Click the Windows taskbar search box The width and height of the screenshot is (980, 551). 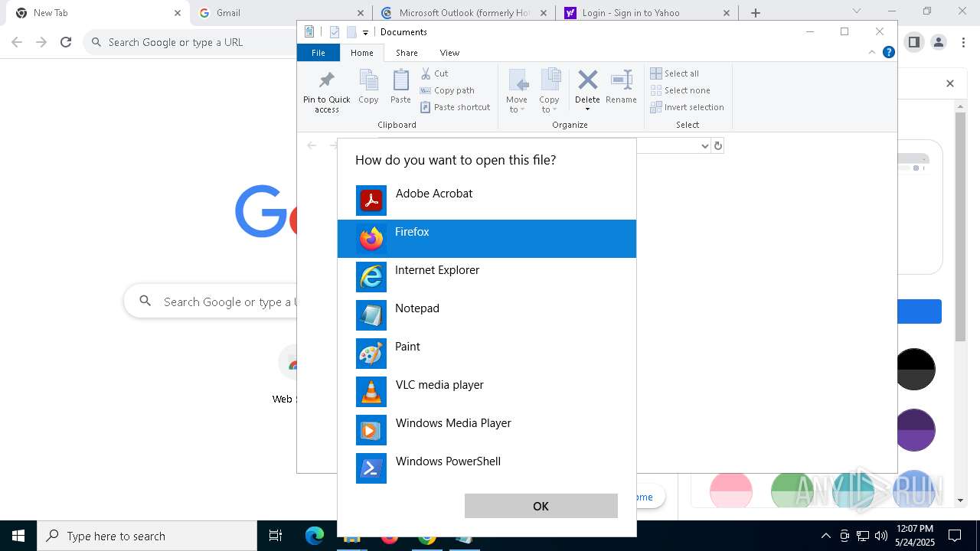(x=147, y=536)
